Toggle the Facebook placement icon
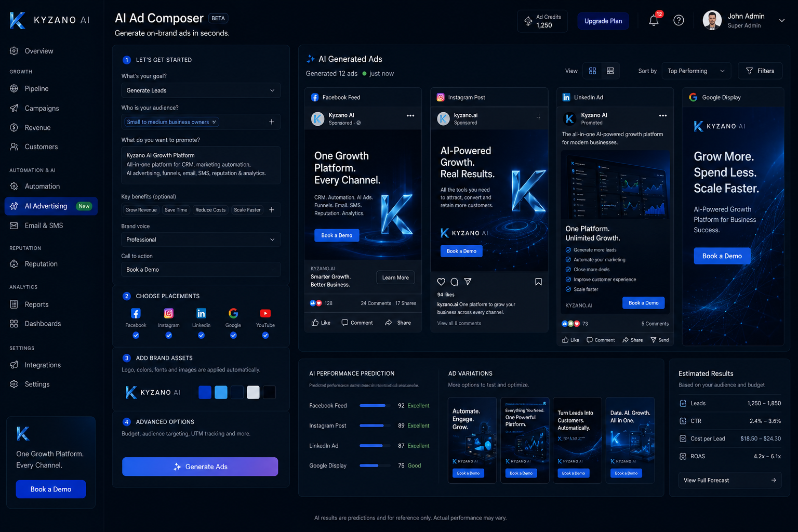Viewport: 798px width, 532px height. pyautogui.click(x=136, y=313)
